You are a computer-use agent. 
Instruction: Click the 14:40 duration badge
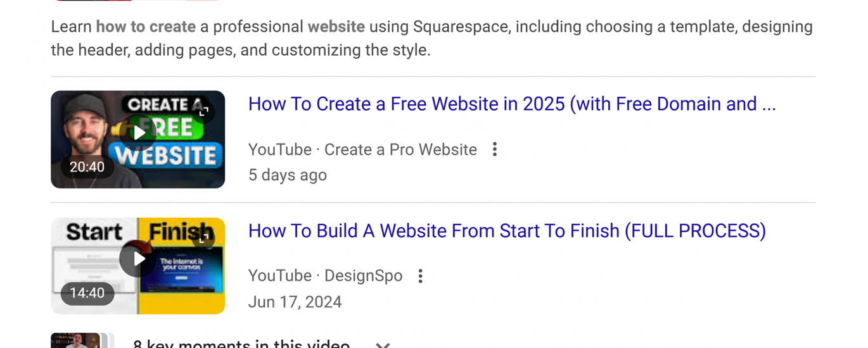(87, 293)
